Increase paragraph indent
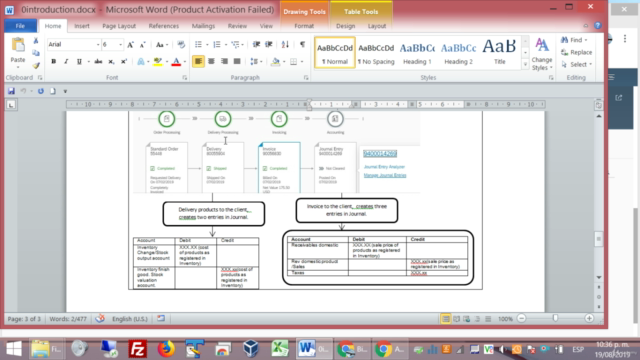The image size is (640, 360). tap(269, 44)
